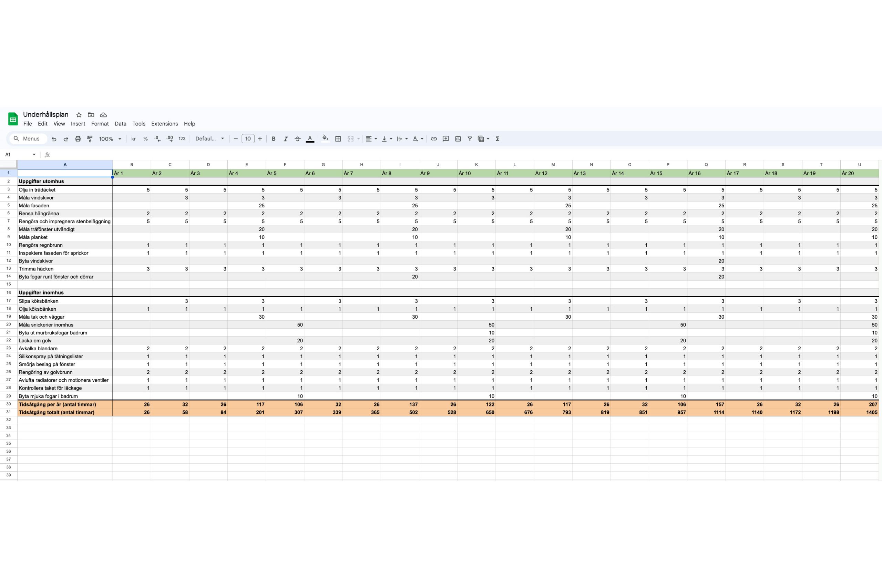Image resolution: width=882 pixels, height=588 pixels.
Task: Click the paint format roller icon
Action: point(90,139)
